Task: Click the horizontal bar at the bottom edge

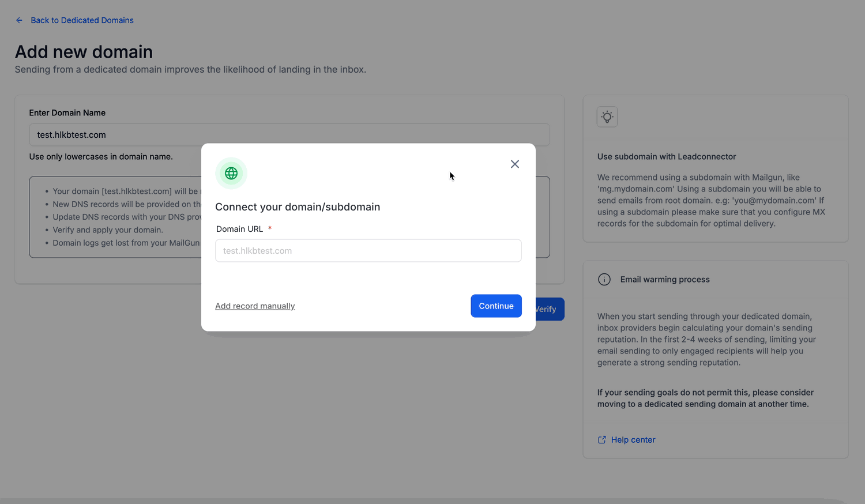Action: click(x=432, y=499)
